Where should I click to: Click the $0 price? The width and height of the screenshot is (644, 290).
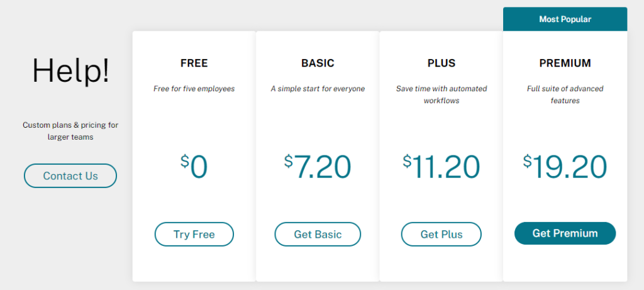click(194, 166)
